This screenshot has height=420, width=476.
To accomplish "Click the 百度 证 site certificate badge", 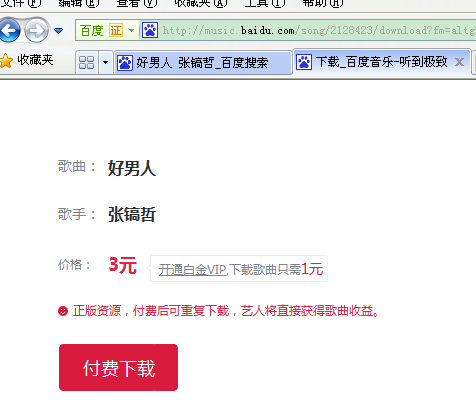I will pos(101,31).
